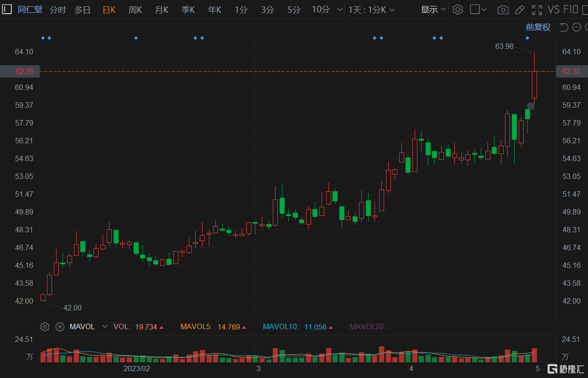This screenshot has width=588, height=378.
Task: Choose the 5分 minute interval
Action: [294, 10]
